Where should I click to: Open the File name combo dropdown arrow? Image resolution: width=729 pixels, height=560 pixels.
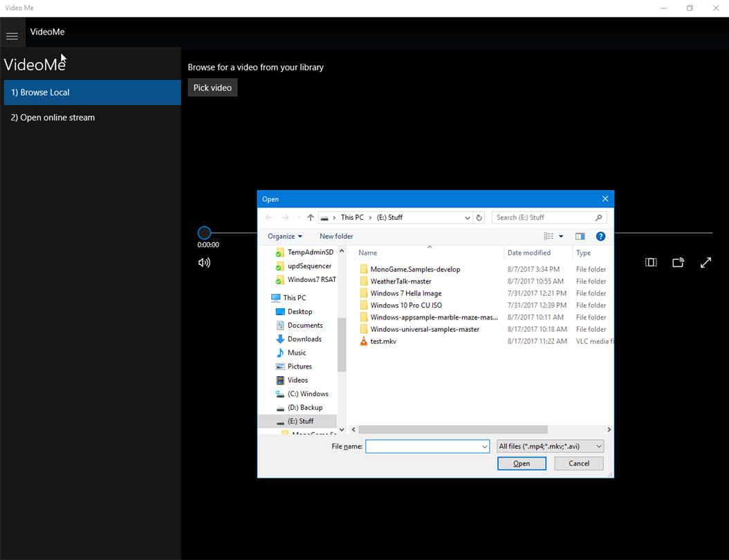(x=484, y=447)
